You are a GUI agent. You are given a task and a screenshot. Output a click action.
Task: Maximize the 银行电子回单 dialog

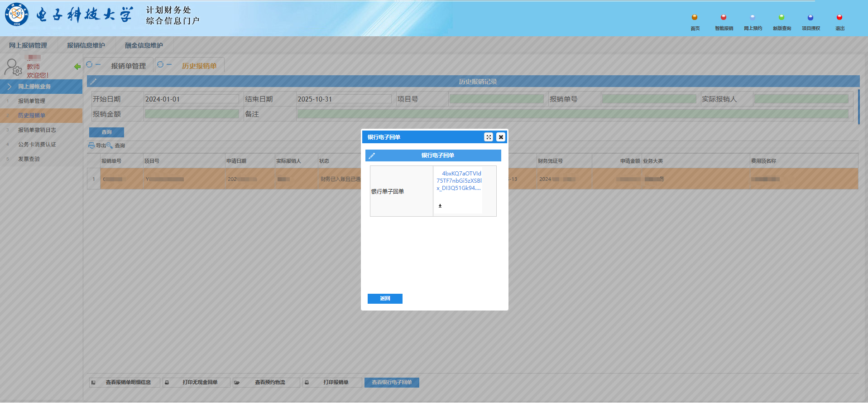point(489,137)
